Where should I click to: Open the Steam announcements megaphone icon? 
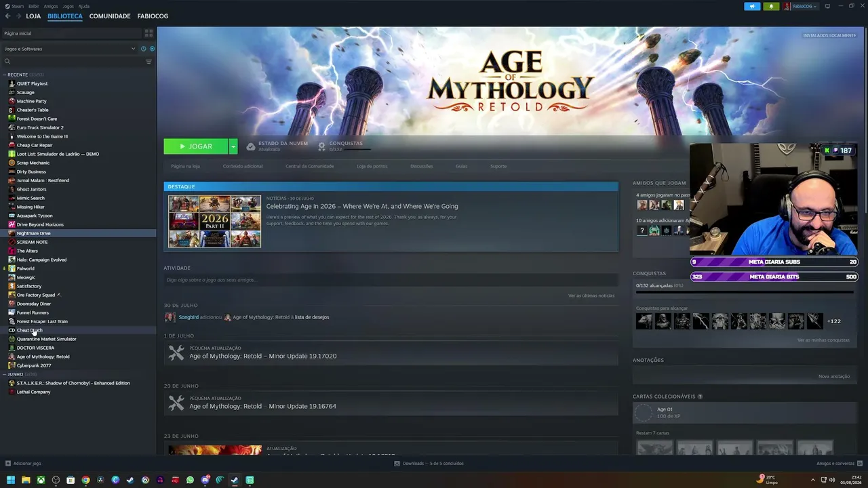[x=752, y=6]
